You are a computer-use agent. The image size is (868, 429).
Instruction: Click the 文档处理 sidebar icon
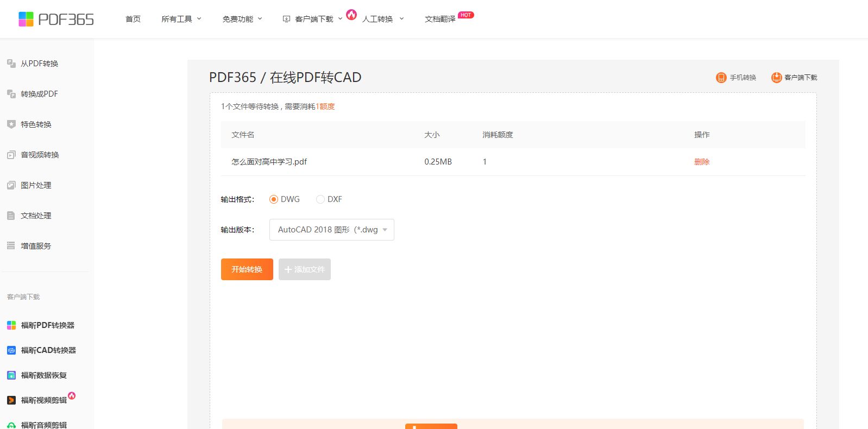click(11, 216)
